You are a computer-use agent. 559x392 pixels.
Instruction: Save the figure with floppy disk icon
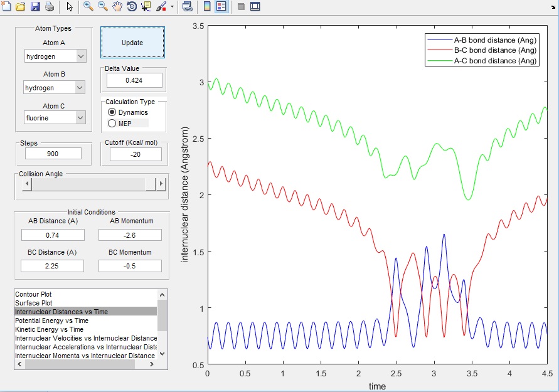coord(35,7)
